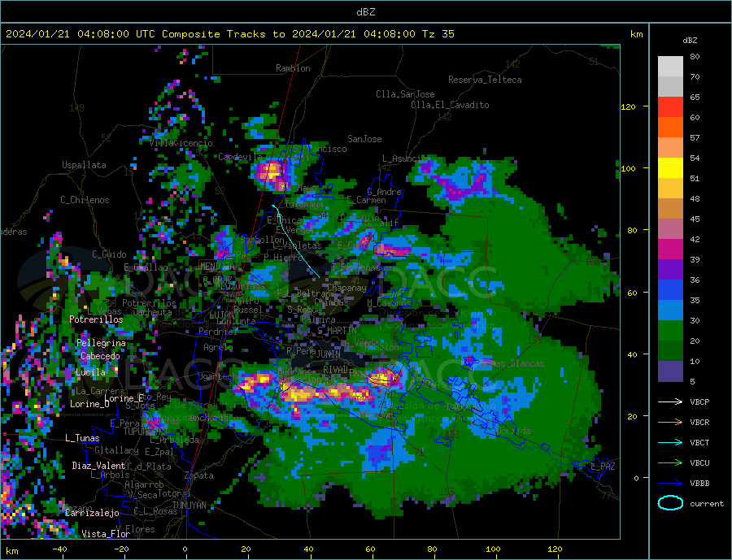Image resolution: width=732 pixels, height=560 pixels.
Task: Click the 'VBBB' legend label
Action: click(x=699, y=483)
